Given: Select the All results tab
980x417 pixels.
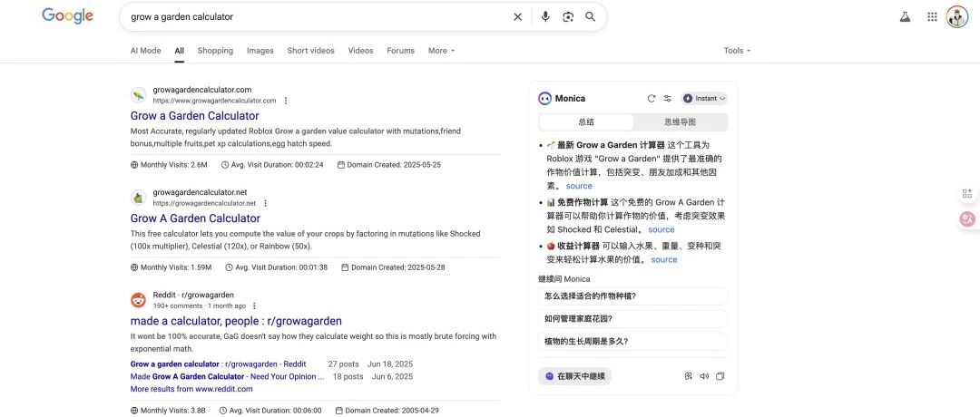Looking at the screenshot, I should [180, 51].
